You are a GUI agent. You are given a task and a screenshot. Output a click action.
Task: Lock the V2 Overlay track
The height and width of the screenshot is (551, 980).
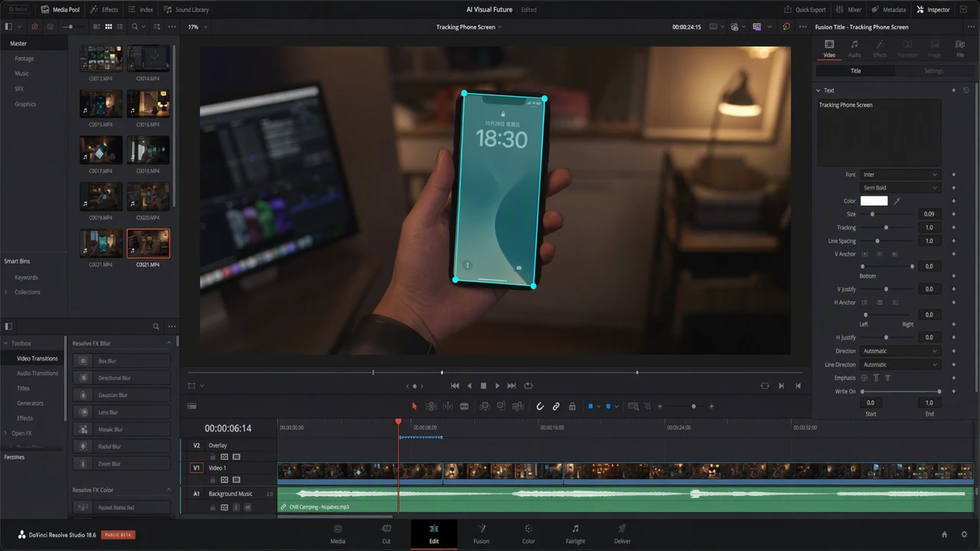tap(213, 457)
